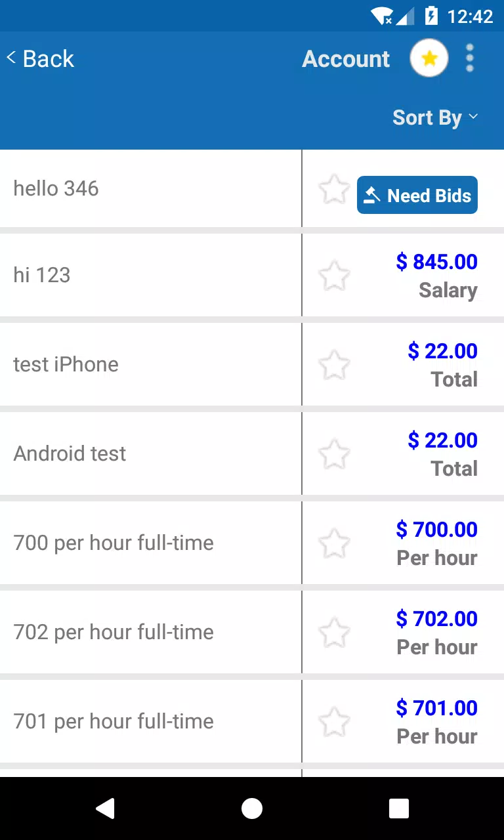Star the 701 per hour full-time job
Image resolution: width=504 pixels, height=840 pixels.
[x=334, y=722]
